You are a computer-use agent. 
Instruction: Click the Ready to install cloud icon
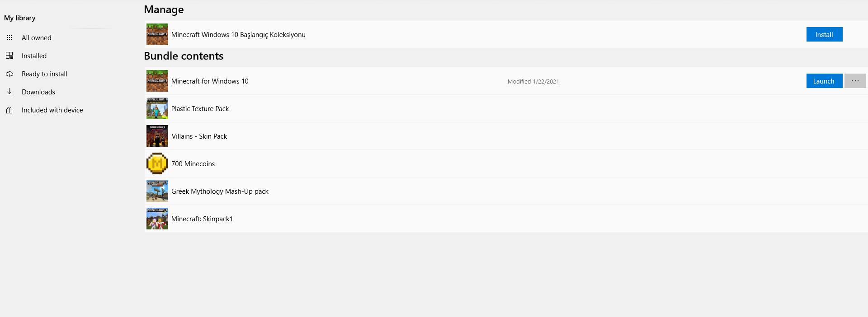tap(9, 74)
